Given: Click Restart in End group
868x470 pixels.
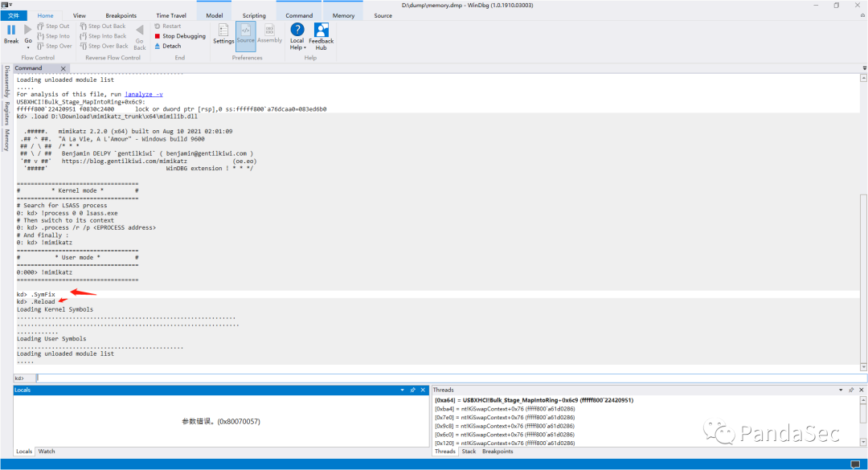Looking at the screenshot, I should point(168,26).
